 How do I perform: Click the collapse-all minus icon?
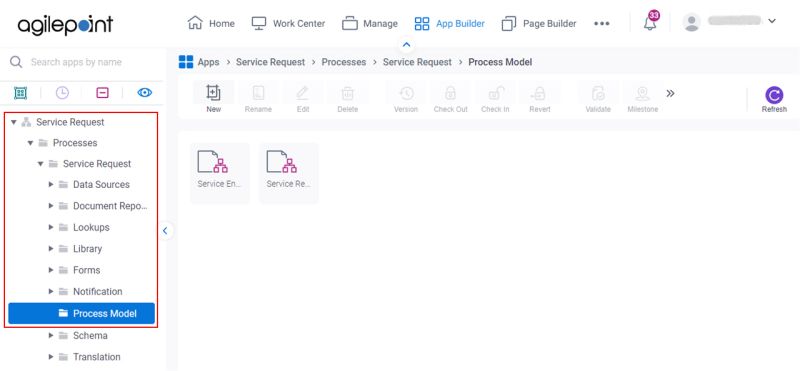103,93
